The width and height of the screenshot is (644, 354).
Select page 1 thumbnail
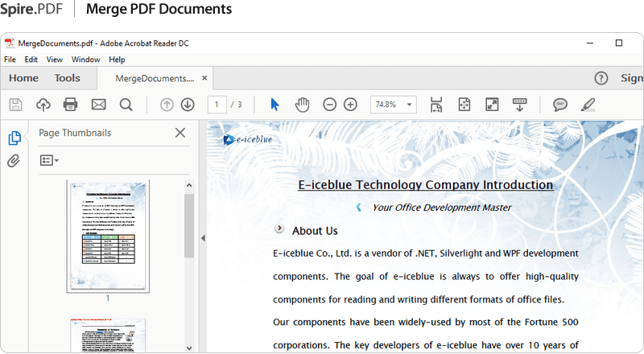tap(108, 237)
